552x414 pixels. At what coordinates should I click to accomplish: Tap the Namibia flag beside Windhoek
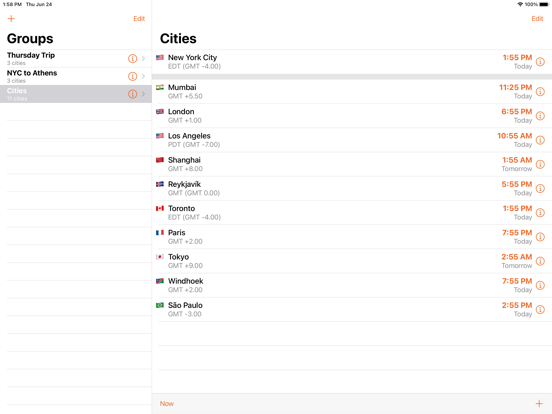[x=160, y=281]
